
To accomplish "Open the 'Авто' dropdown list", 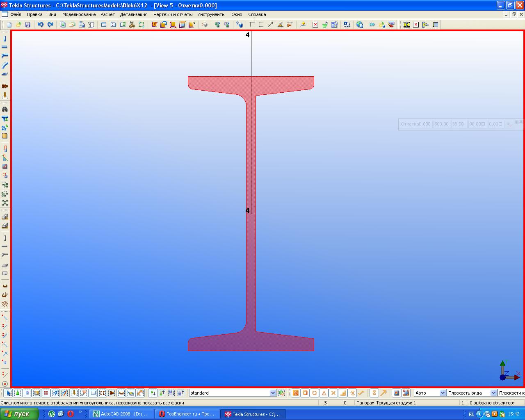I will 443,393.
